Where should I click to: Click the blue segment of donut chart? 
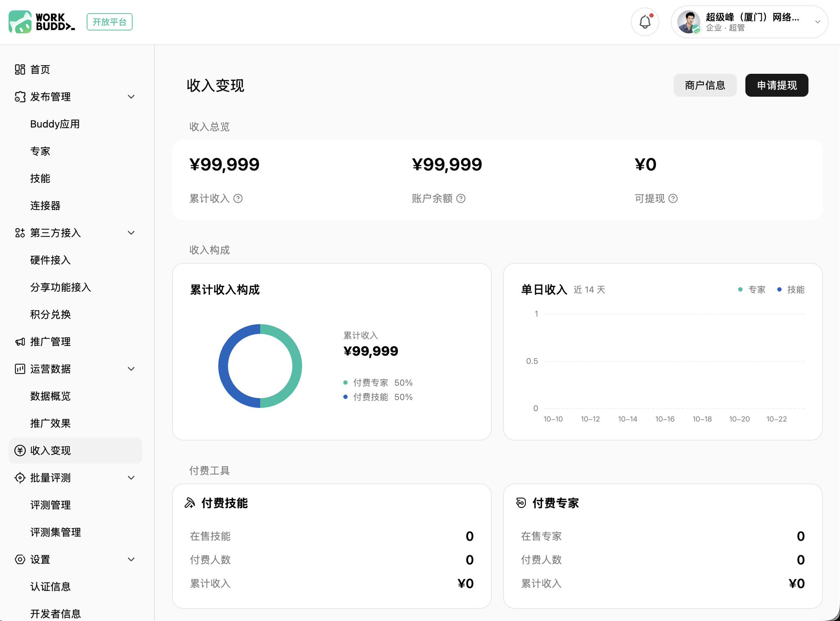tap(223, 366)
